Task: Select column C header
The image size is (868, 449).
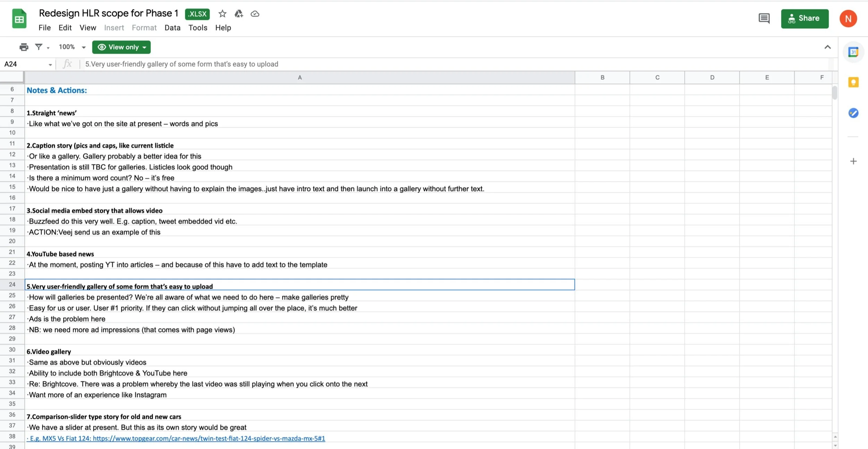Action: (657, 77)
